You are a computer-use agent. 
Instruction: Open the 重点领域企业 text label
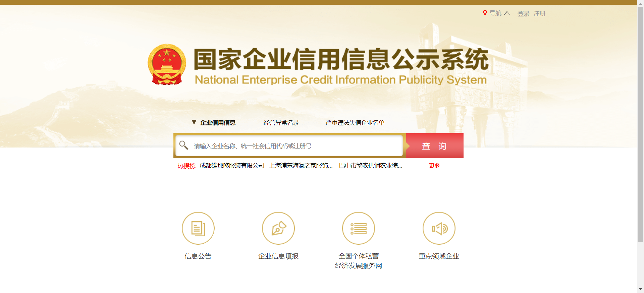tap(439, 256)
